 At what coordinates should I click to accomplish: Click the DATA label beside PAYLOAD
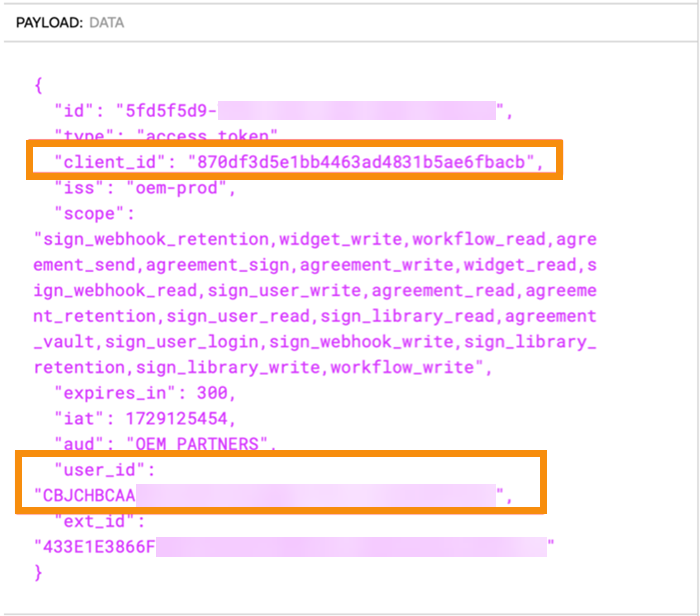[106, 21]
